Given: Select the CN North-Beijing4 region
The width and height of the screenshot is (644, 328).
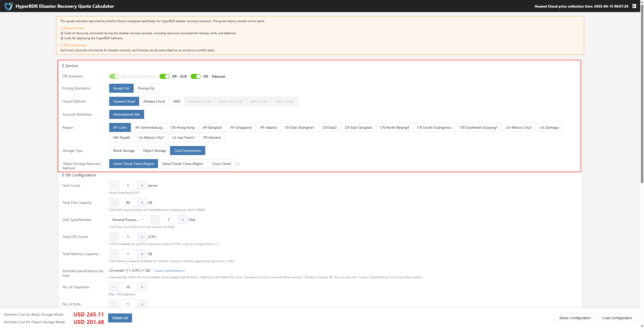Looking at the screenshot, I should [x=394, y=127].
